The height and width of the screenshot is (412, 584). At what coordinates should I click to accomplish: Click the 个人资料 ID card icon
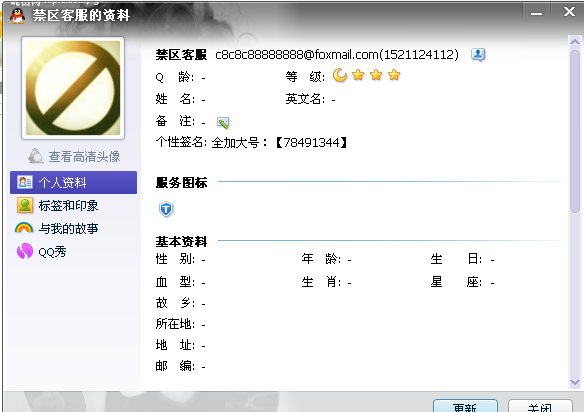click(25, 182)
